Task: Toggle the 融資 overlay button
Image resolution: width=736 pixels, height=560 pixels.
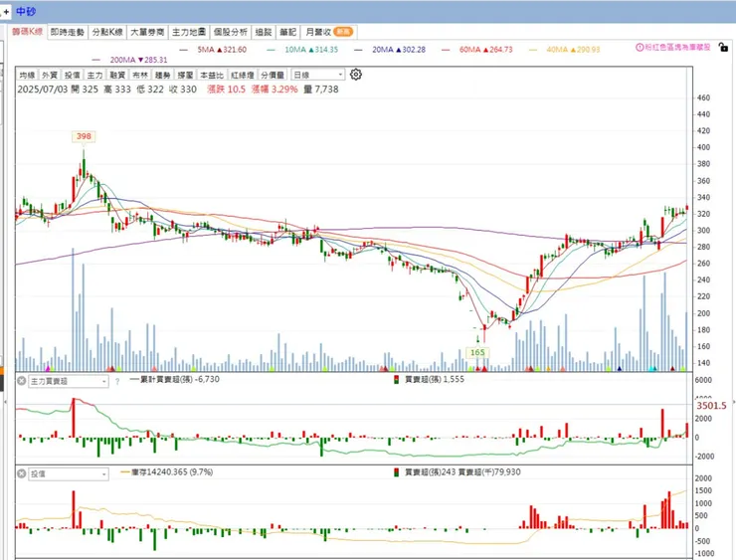Action: 117,75
